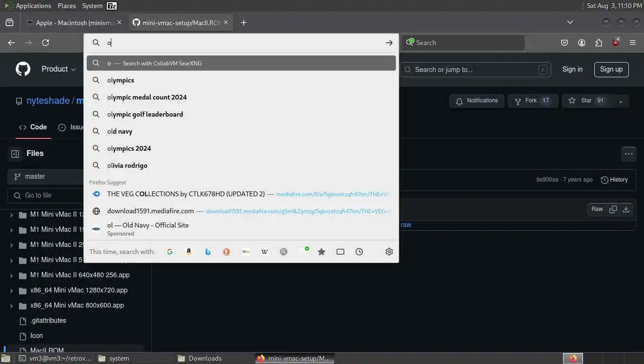
Task: Open Star lists dropdown arrow
Action: tap(620, 101)
